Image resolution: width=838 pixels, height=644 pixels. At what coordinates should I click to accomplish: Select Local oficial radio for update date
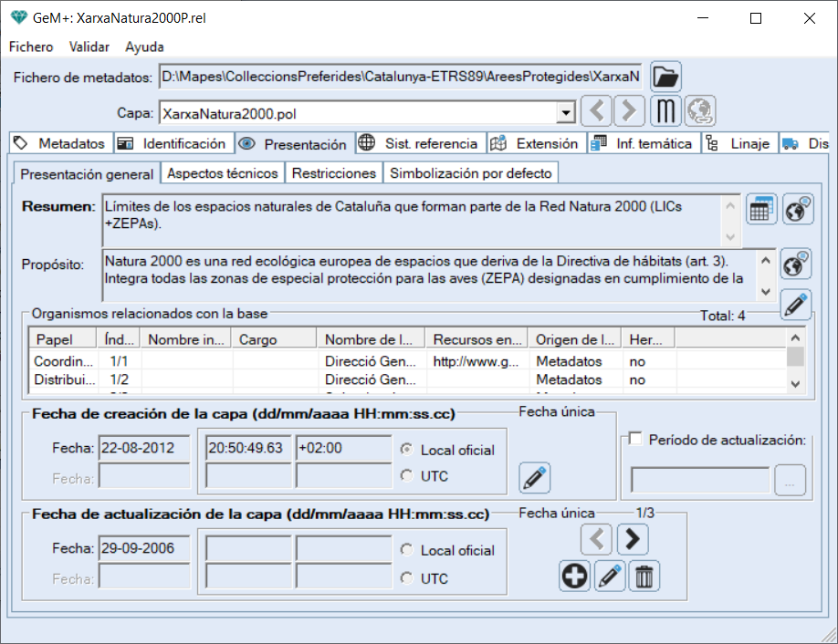[407, 550]
